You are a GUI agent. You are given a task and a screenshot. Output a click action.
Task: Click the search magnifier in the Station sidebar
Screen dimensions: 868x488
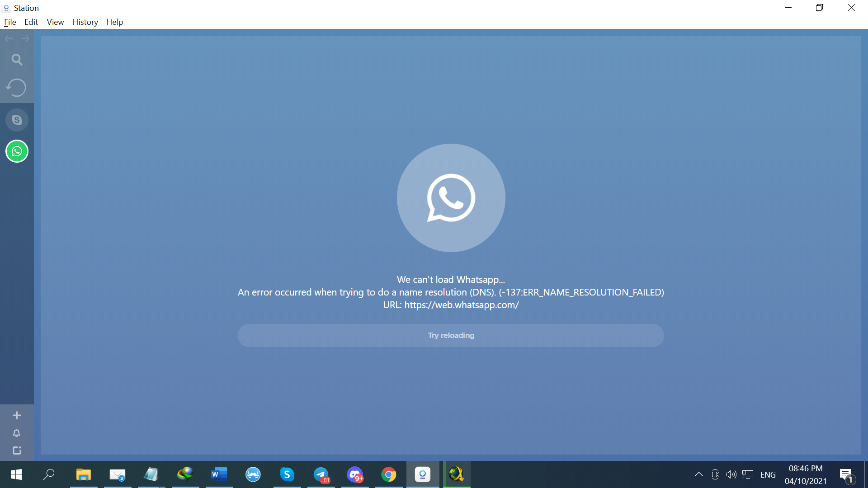(17, 60)
